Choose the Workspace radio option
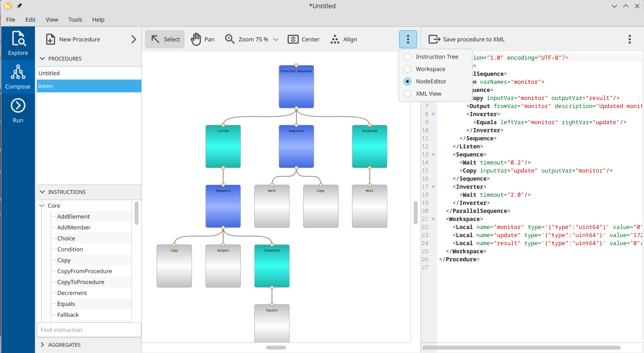 [x=408, y=69]
